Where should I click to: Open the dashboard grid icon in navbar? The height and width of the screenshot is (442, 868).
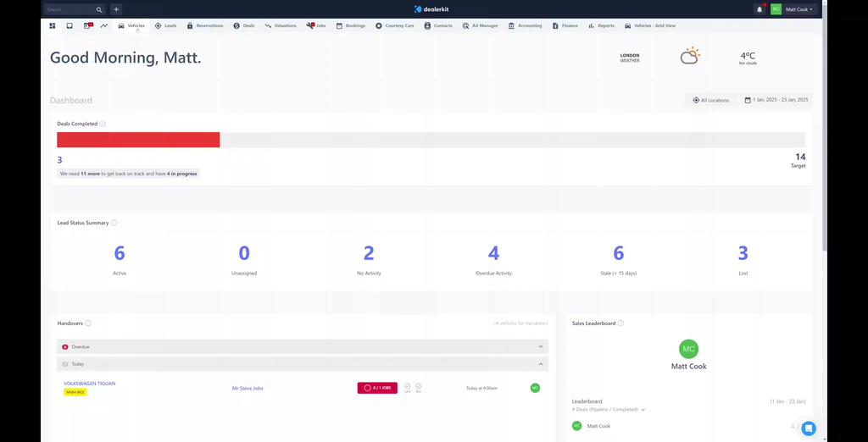click(x=53, y=26)
